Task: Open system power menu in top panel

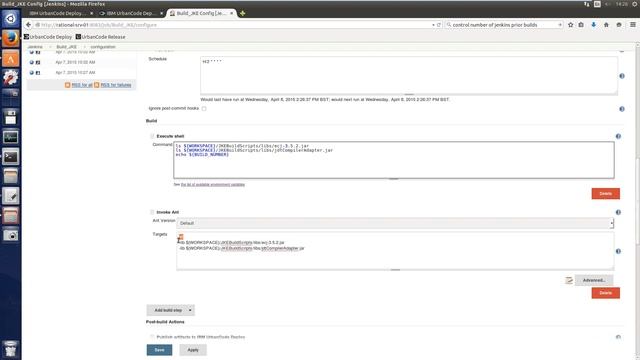Action: [635, 4]
